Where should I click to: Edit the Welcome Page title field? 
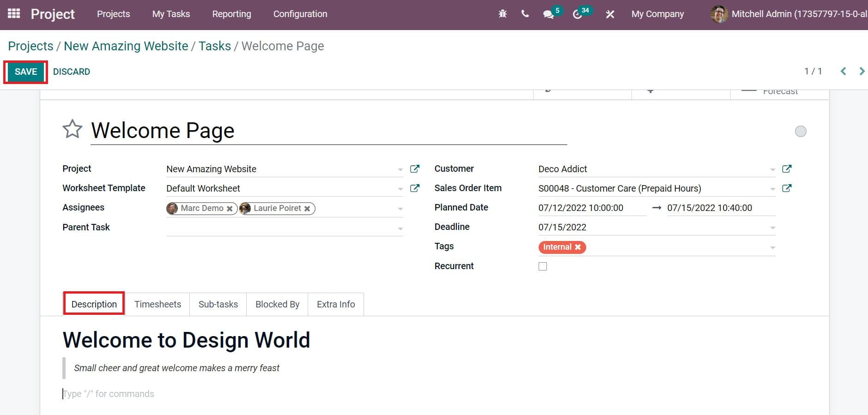(x=328, y=131)
